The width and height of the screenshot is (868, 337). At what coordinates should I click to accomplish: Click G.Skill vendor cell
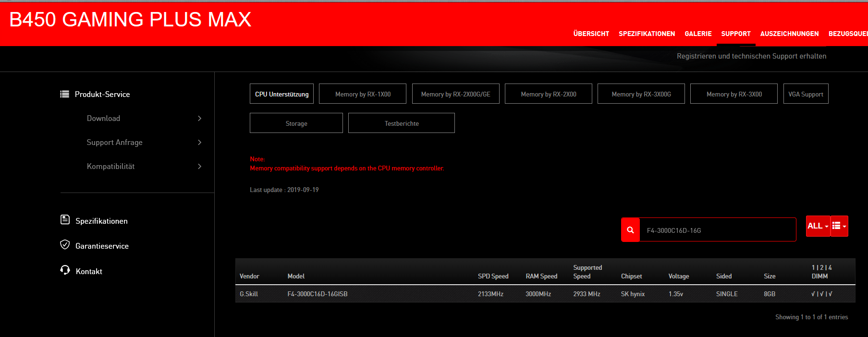pos(249,294)
